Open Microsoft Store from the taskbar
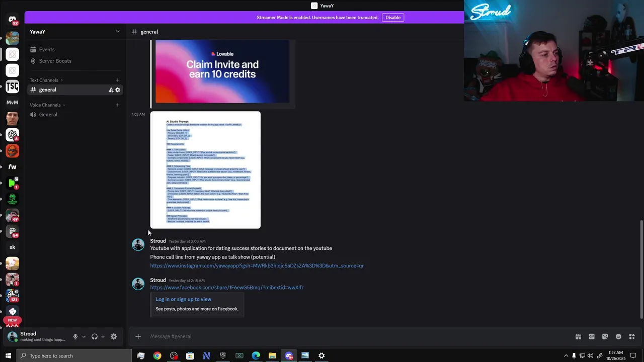This screenshot has height=362, width=644. (x=190, y=356)
